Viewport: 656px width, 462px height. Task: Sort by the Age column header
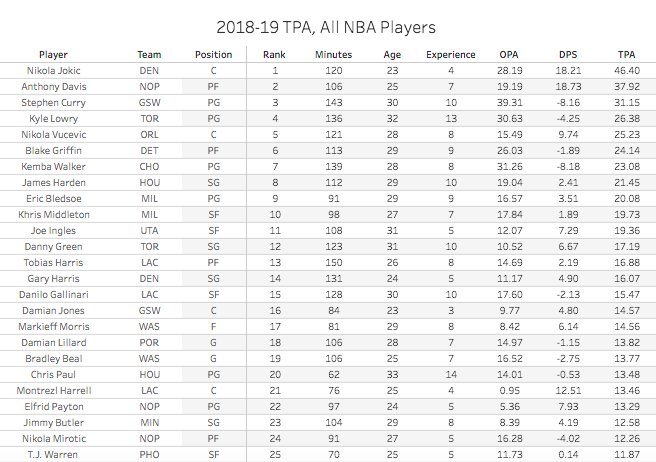coord(391,54)
